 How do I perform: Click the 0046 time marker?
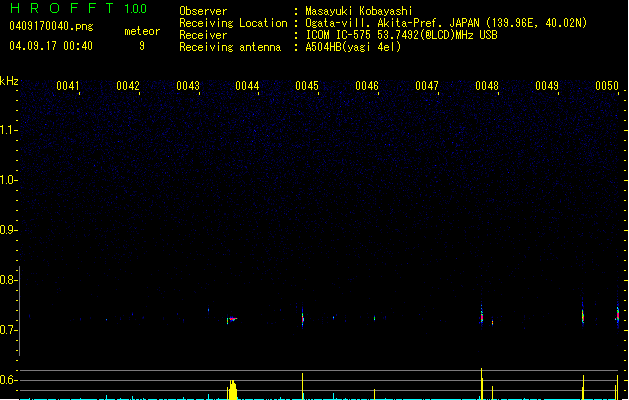(367, 86)
